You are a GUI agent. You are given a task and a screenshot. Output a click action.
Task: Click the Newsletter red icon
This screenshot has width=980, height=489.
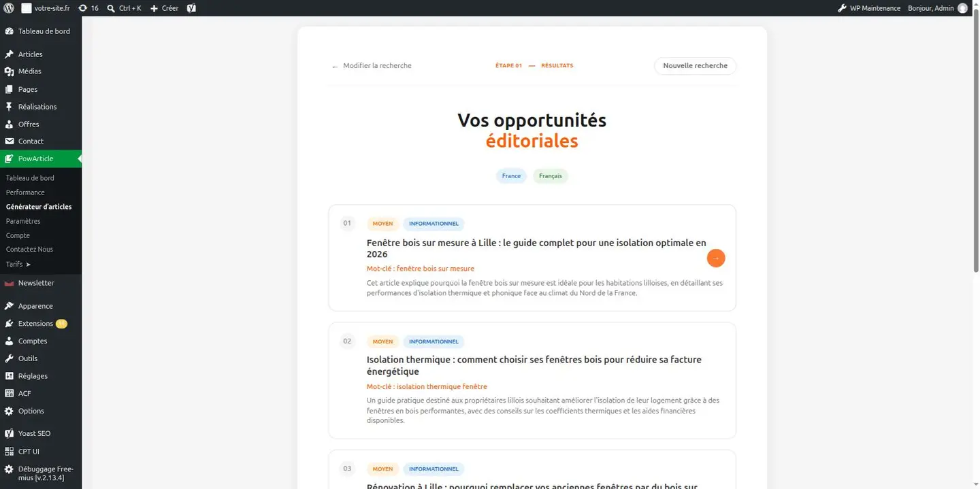pos(9,283)
